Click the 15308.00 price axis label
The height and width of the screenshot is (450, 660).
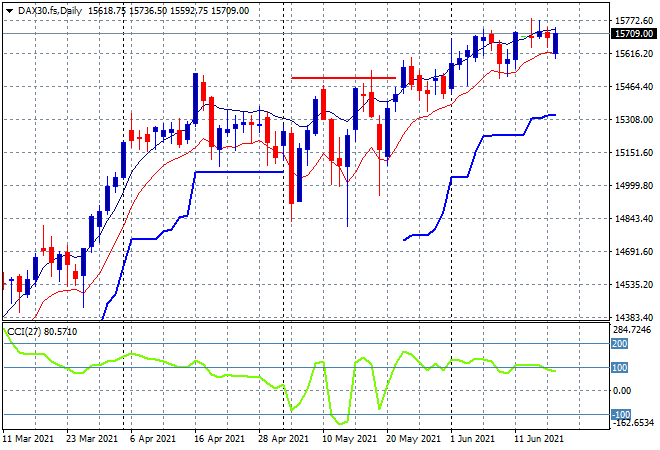(x=634, y=120)
